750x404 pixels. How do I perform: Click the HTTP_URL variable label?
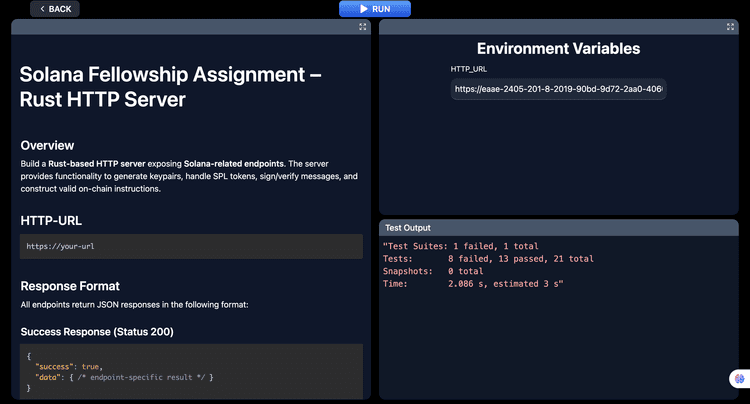(x=469, y=69)
